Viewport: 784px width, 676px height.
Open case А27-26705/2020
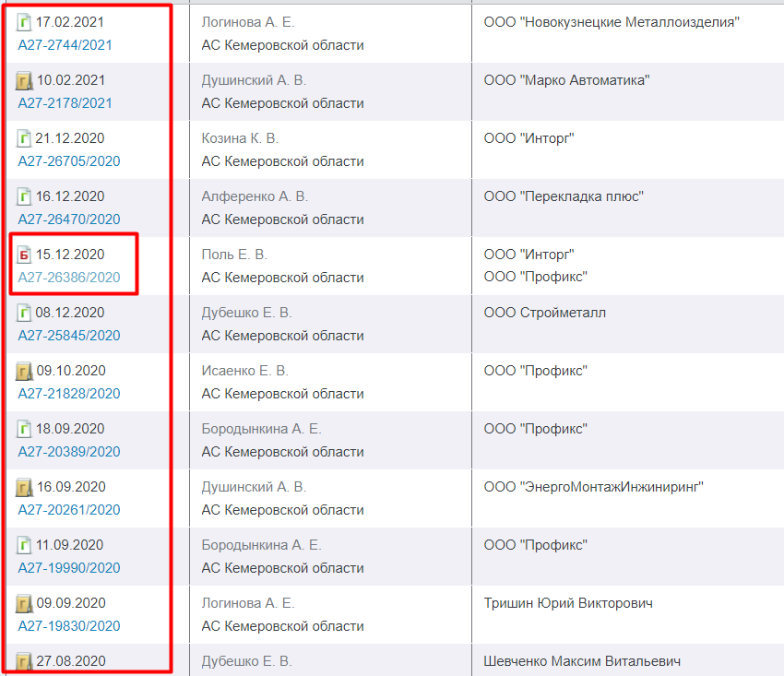pyautogui.click(x=69, y=161)
